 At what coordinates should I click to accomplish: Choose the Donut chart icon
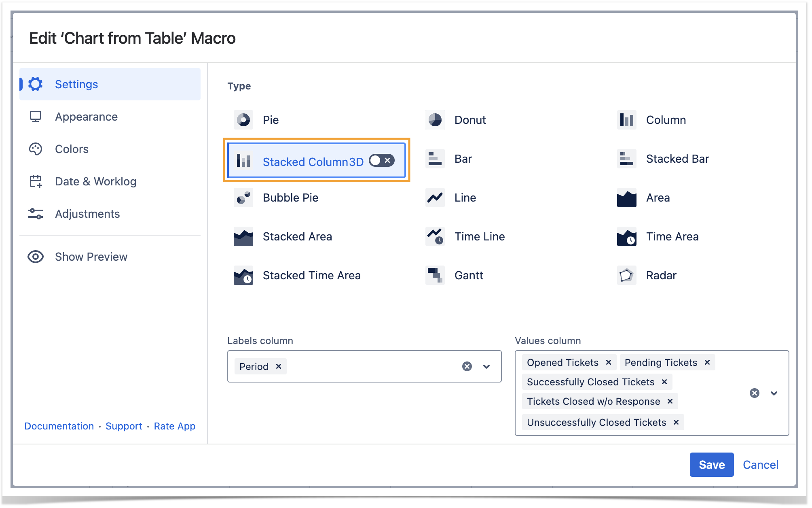click(x=435, y=120)
